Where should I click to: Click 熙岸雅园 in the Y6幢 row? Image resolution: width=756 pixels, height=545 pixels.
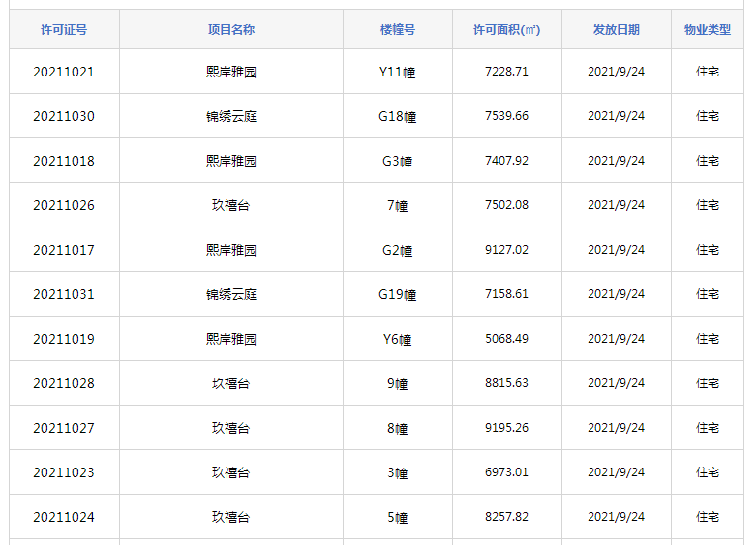[x=231, y=339]
